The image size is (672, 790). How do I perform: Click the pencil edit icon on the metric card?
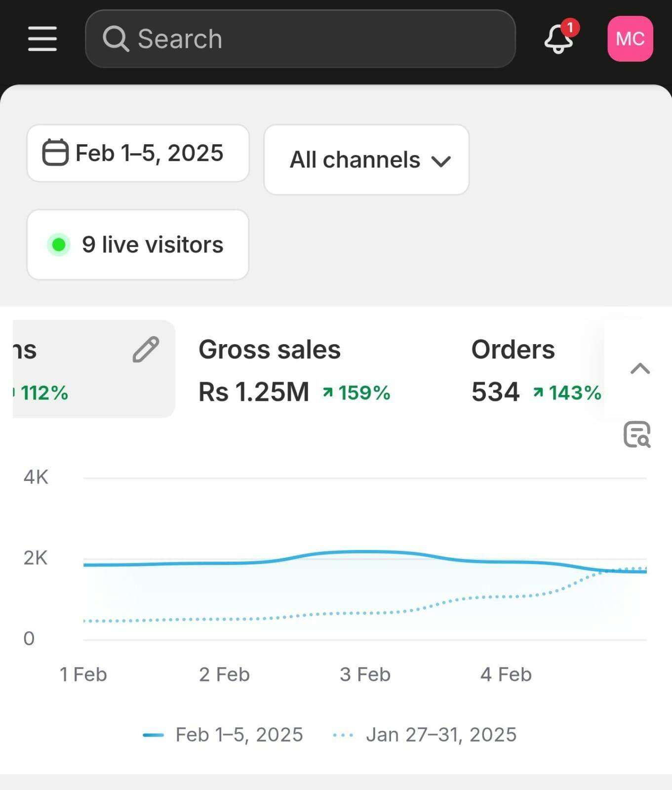tap(146, 350)
